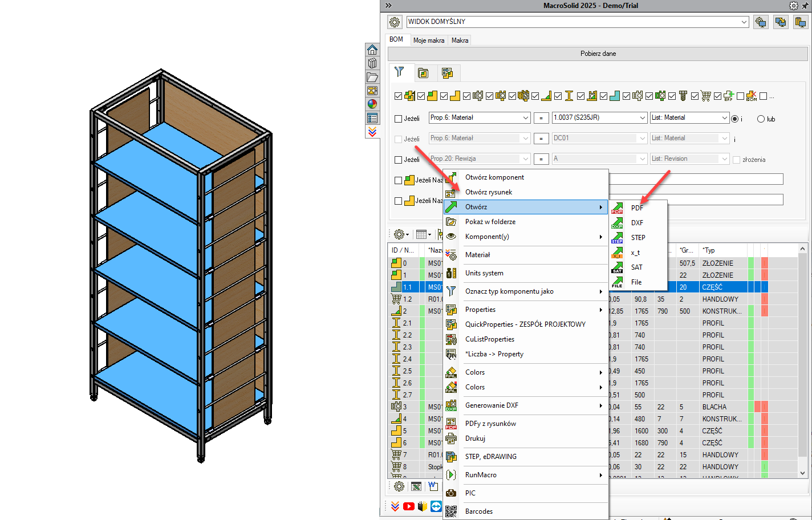Select the 'i' radio button

(735, 119)
